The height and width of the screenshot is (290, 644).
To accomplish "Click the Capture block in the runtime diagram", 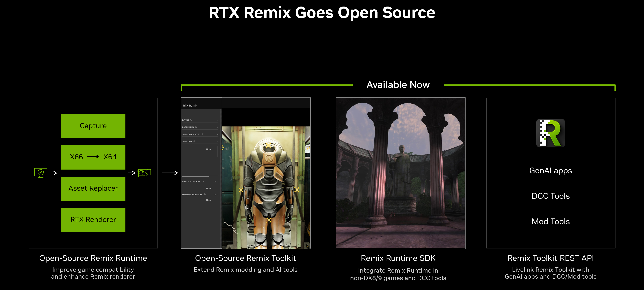I will tap(93, 126).
